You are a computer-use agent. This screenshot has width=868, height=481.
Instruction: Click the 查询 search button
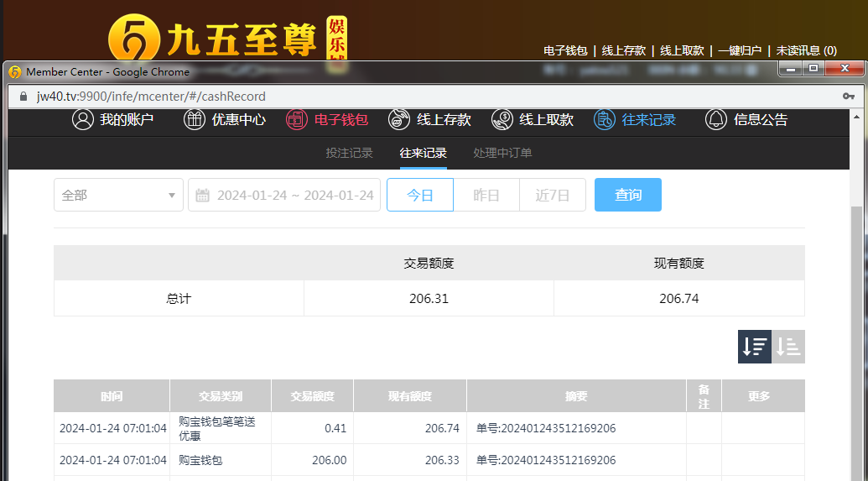click(628, 195)
